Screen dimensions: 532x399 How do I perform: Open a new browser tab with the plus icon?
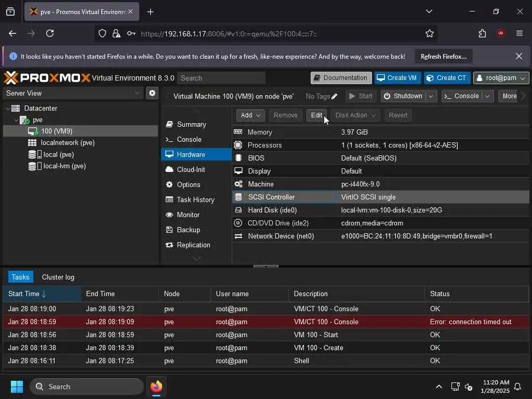pyautogui.click(x=150, y=12)
